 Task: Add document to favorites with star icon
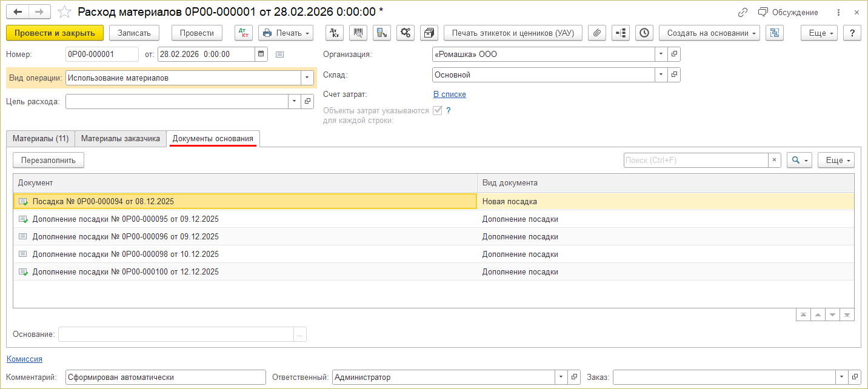pos(64,12)
